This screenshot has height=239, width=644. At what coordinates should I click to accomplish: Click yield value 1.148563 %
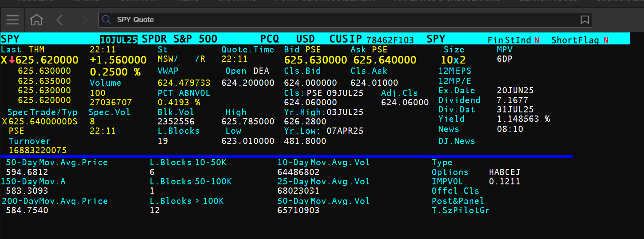click(523, 119)
